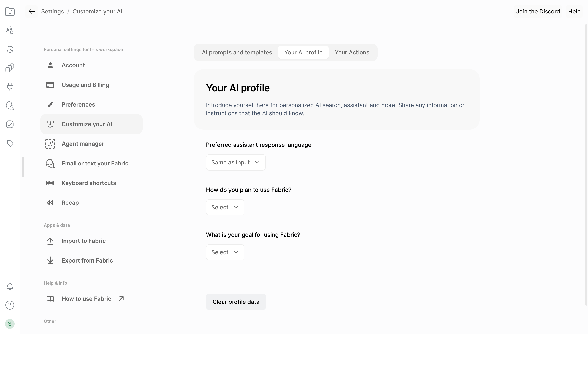
Task: Open Select dropdown under goal for using Fabric
Action: (x=225, y=252)
